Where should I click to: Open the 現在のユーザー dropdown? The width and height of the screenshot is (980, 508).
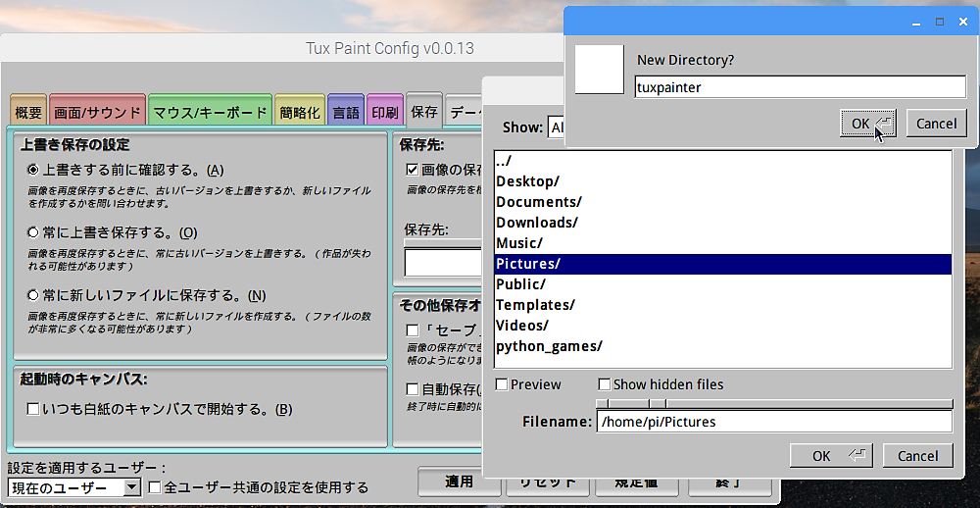[73, 488]
